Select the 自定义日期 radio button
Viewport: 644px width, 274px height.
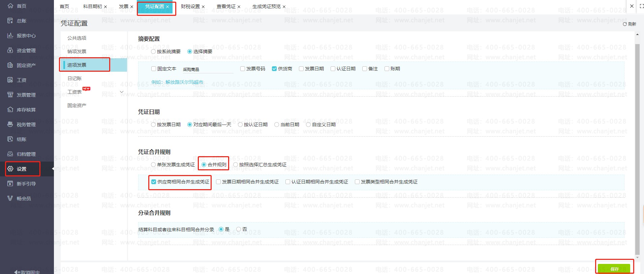tap(308, 125)
